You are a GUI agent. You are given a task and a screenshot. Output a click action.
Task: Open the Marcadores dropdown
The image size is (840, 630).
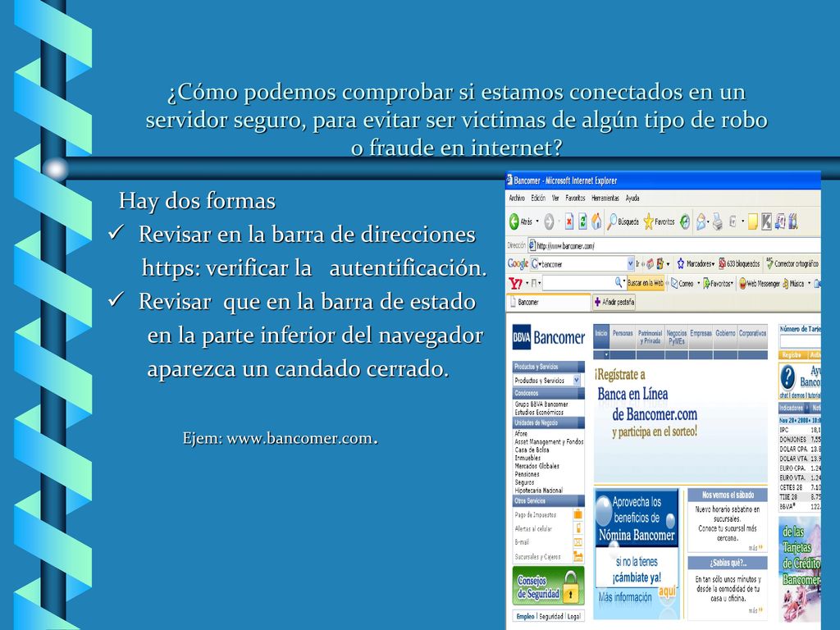click(x=714, y=264)
